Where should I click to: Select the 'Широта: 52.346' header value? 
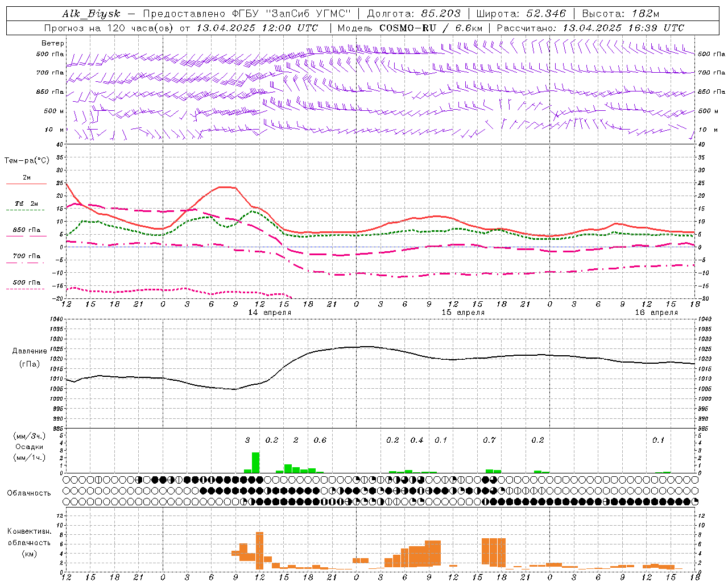tap(521, 14)
